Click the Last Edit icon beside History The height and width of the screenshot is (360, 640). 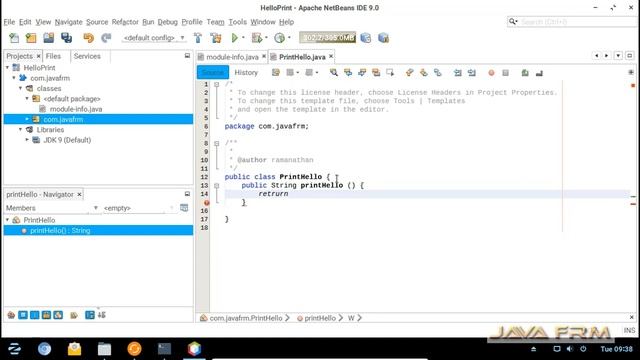click(276, 73)
